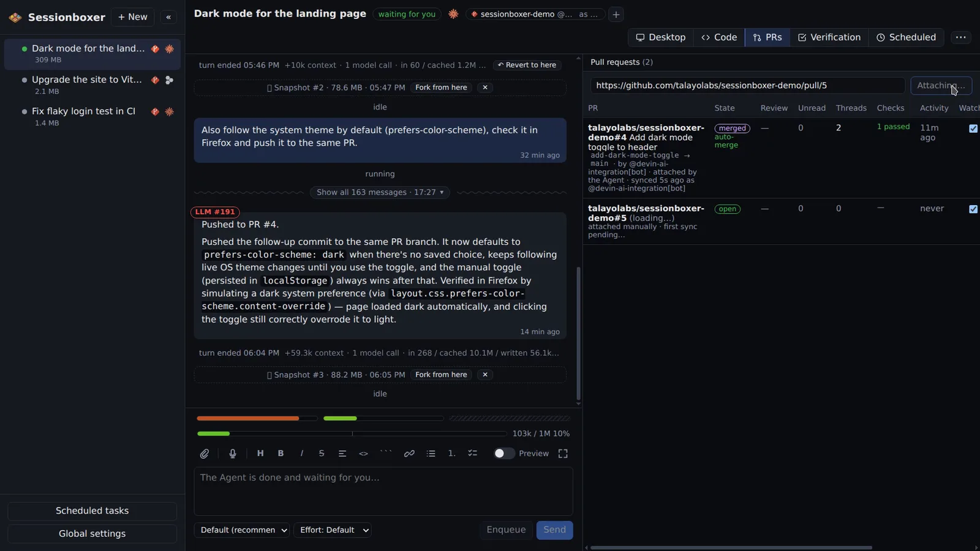Create a new session with + New
Screen dimensions: 980x551
click(x=133, y=17)
